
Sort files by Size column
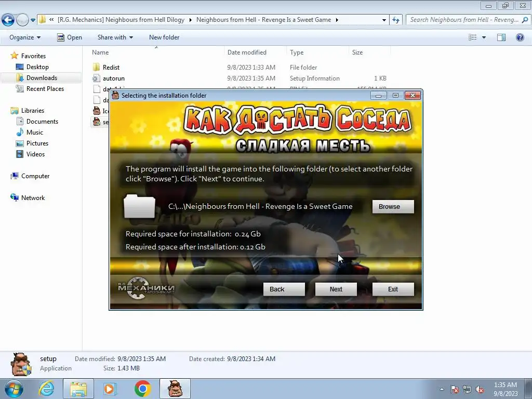coord(357,52)
